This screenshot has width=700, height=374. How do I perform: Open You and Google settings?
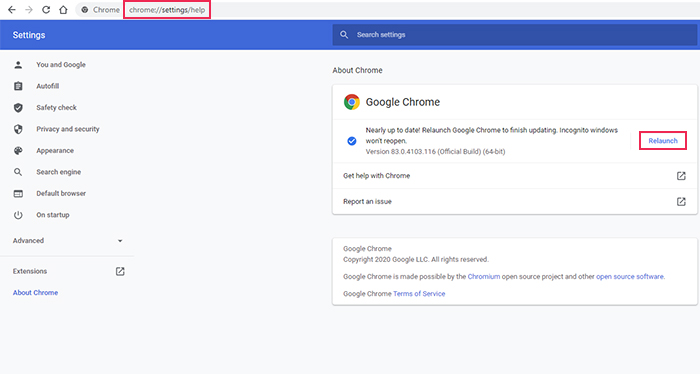[x=61, y=65]
